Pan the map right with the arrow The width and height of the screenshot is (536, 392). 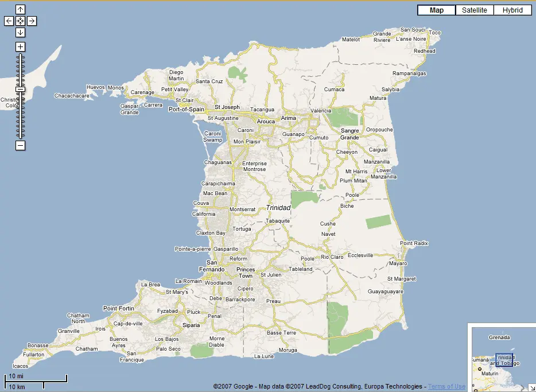tap(32, 21)
